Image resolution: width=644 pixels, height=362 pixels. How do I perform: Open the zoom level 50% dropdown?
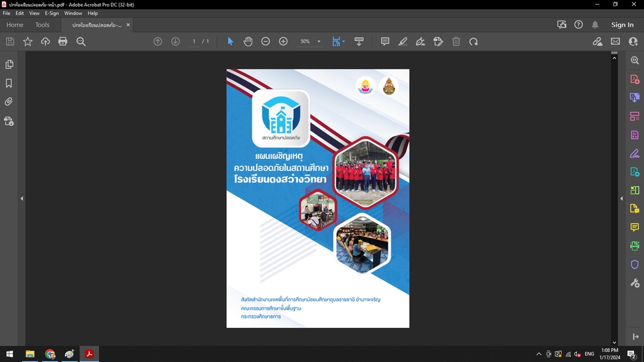[319, 42]
